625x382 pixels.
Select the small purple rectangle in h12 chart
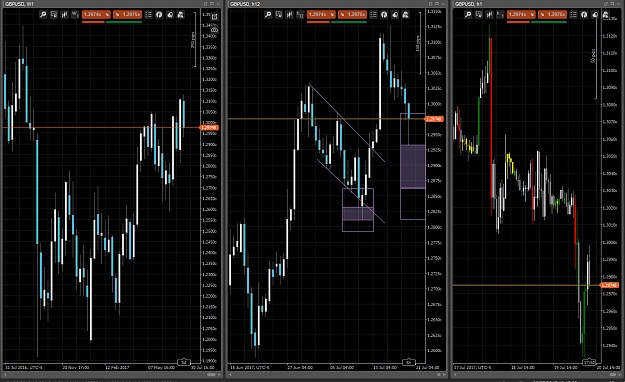click(x=358, y=210)
